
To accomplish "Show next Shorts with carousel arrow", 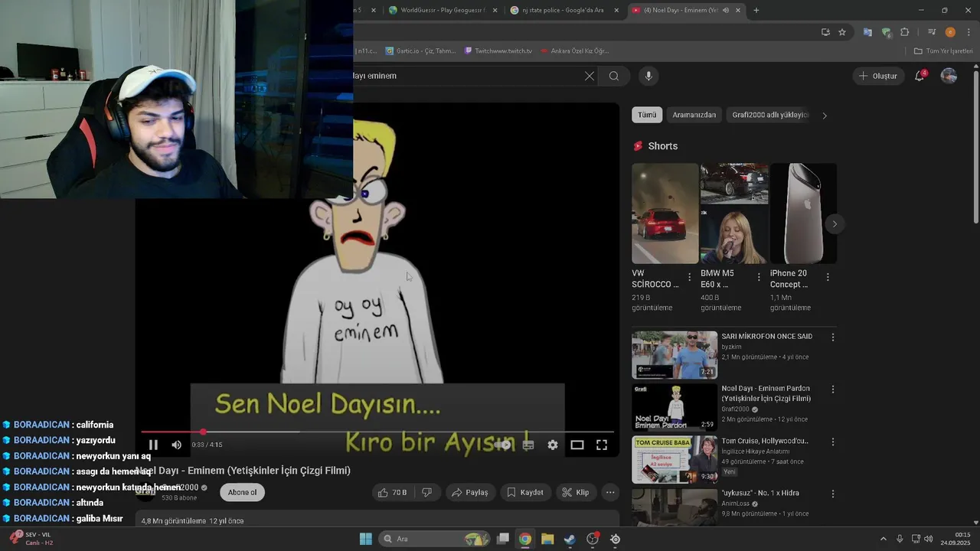I will [x=835, y=223].
